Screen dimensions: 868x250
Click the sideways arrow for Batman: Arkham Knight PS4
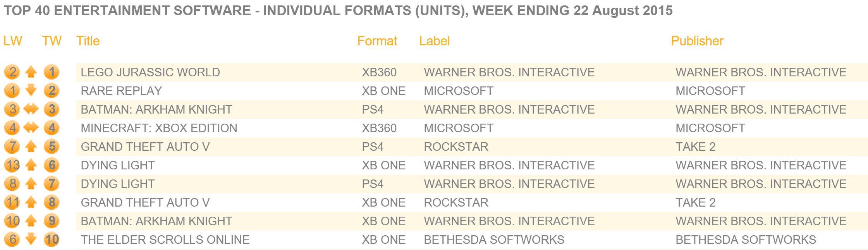click(x=31, y=109)
